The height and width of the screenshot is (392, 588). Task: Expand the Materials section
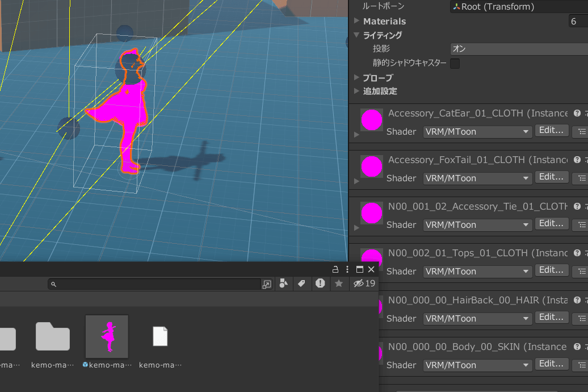pos(356,21)
